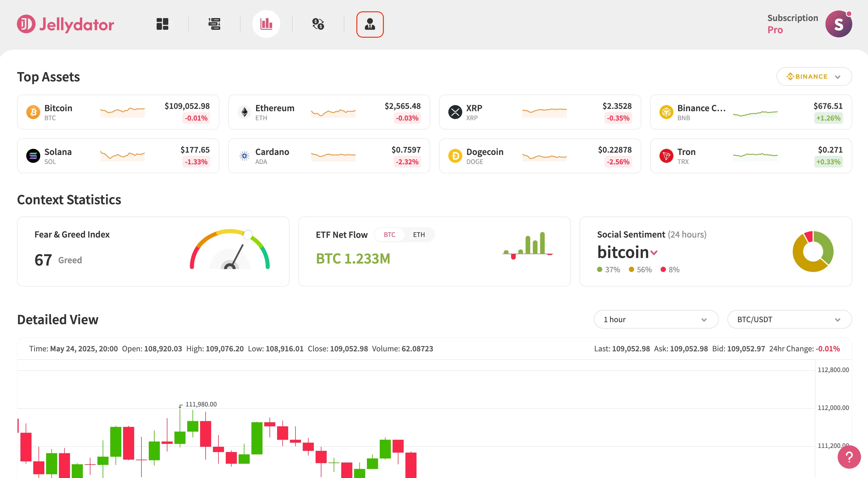Screen dimensions: 868x478
Task: Click the Tron coin icon
Action: pyautogui.click(x=666, y=156)
